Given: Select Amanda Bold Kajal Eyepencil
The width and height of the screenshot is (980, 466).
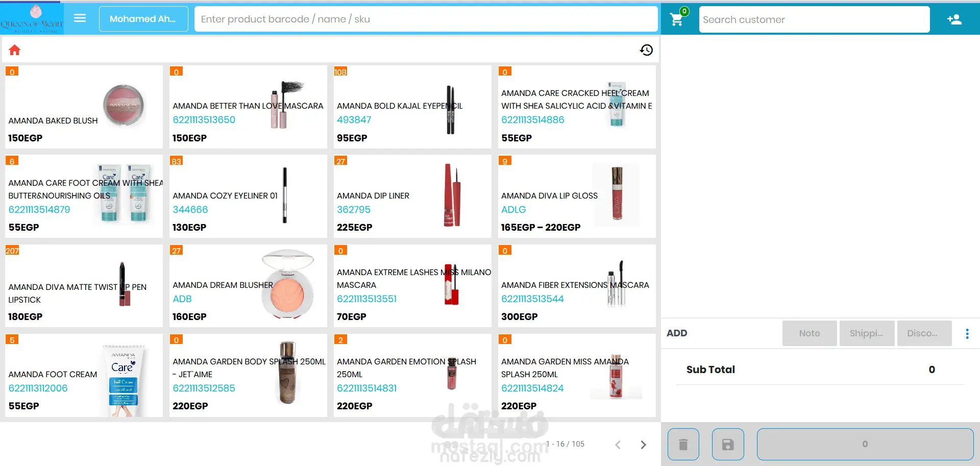Looking at the screenshot, I should pyautogui.click(x=412, y=107).
